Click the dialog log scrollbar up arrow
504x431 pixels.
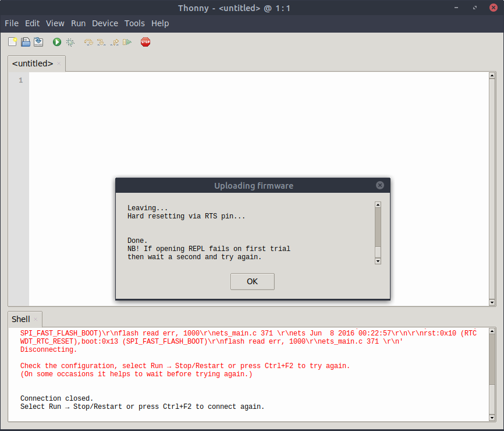[x=378, y=205]
